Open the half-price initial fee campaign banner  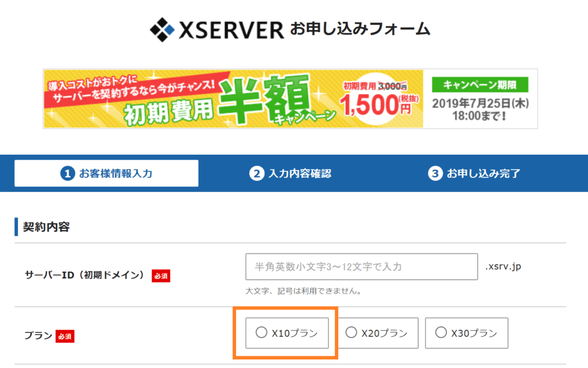[x=290, y=99]
